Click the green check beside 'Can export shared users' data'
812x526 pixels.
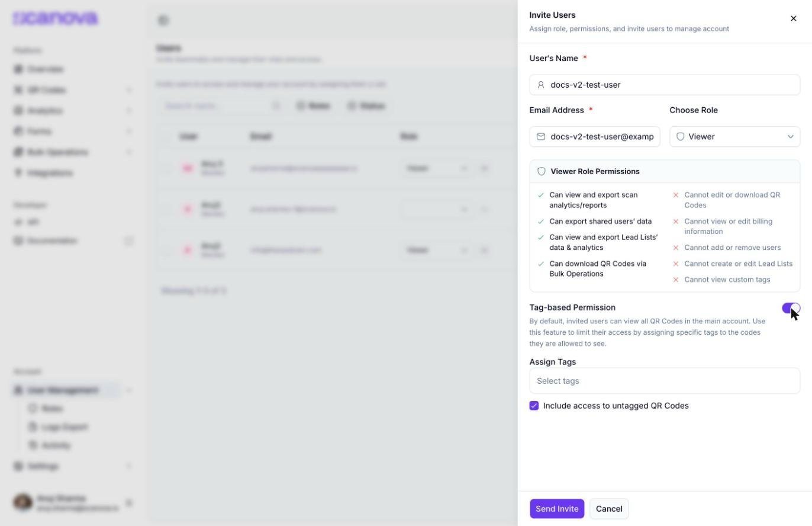pyautogui.click(x=541, y=222)
